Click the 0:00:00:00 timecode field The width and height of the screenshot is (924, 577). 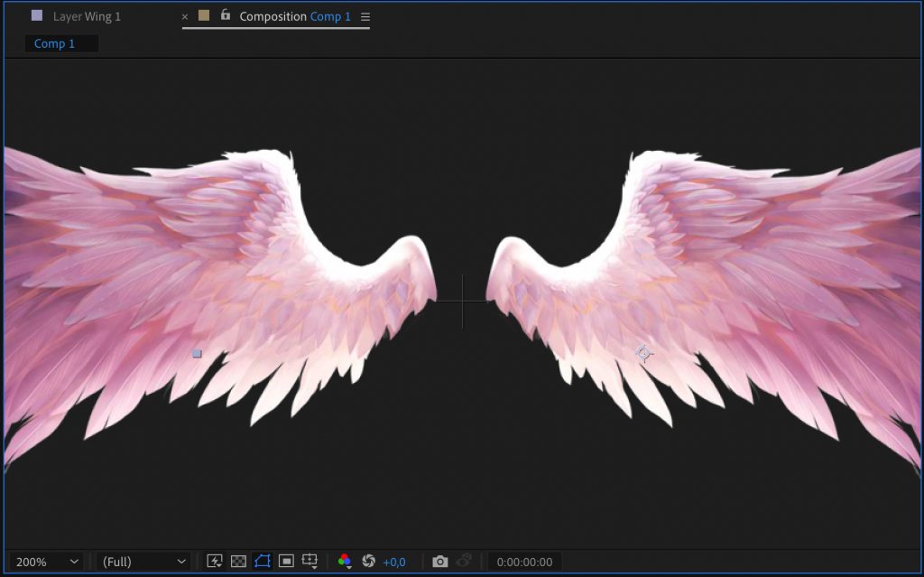[x=523, y=561]
